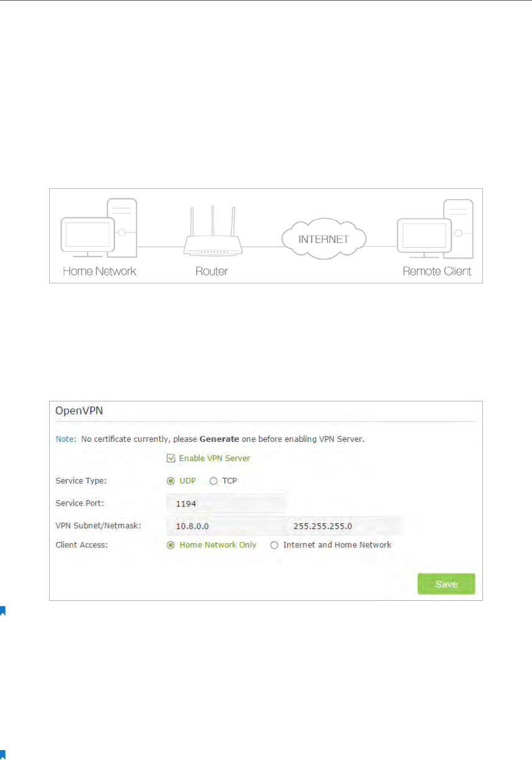532x760 pixels.
Task: Click the Remote Client label in diagram
Action: [437, 272]
